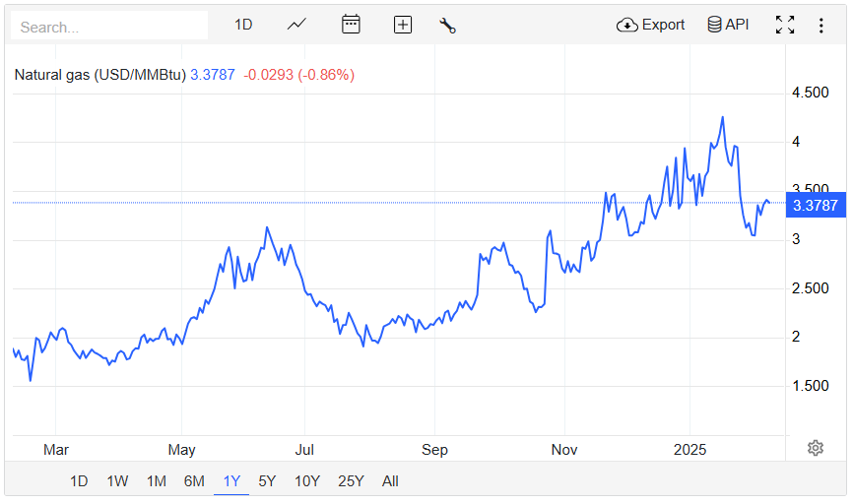Open chart settings gear icon
This screenshot has height=504, width=853.
point(816,448)
